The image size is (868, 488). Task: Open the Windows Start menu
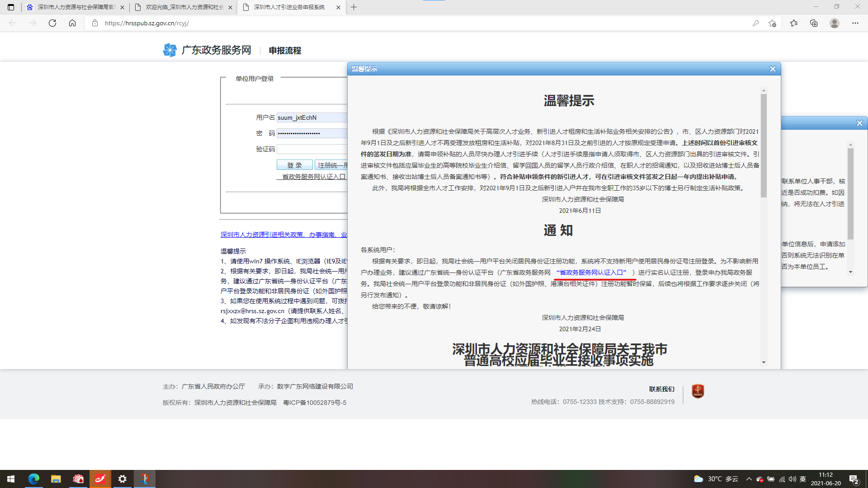pyautogui.click(x=11, y=479)
